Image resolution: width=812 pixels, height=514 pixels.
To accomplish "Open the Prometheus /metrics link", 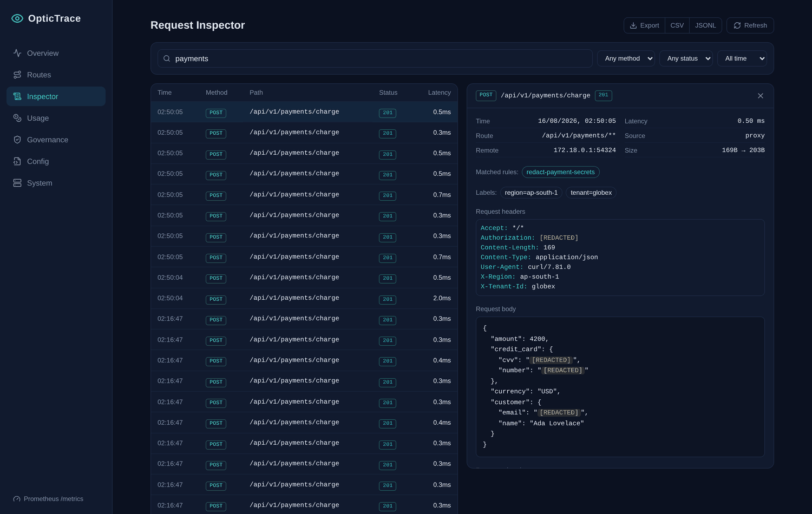I will tap(48, 499).
